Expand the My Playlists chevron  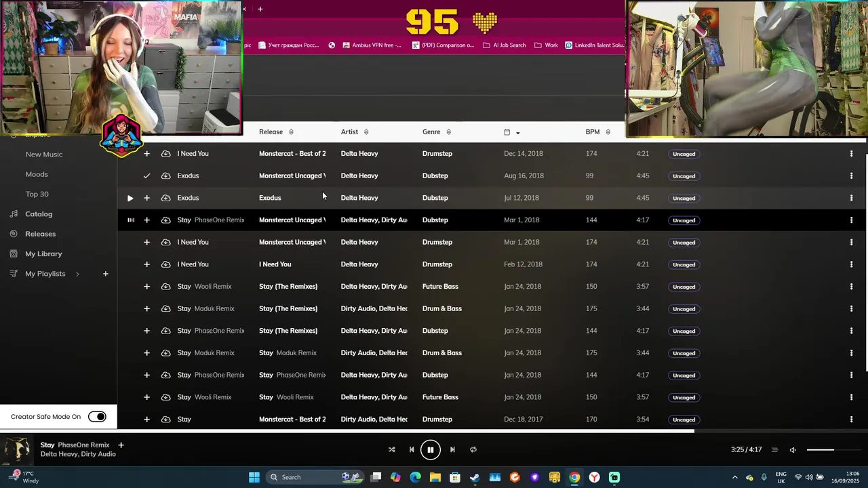[77, 274]
